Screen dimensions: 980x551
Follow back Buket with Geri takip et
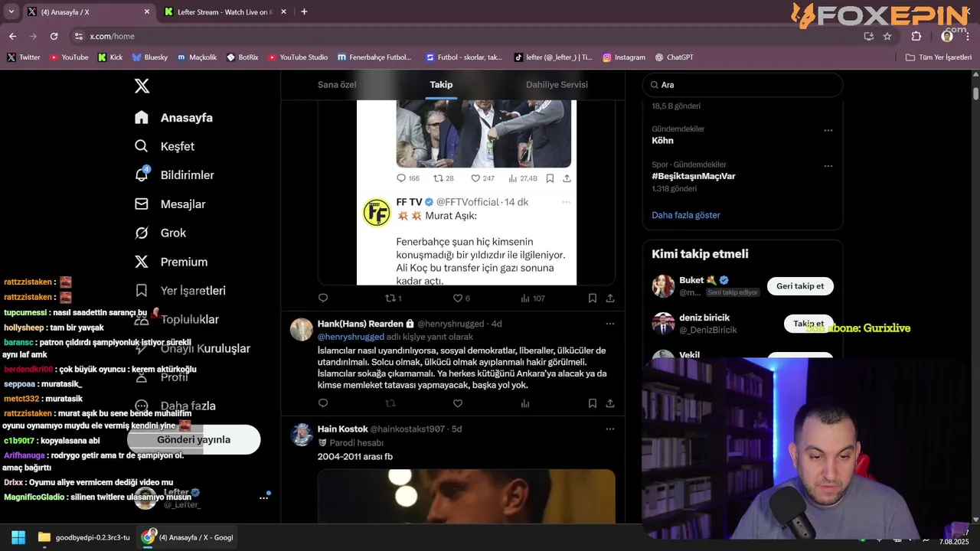pos(800,286)
